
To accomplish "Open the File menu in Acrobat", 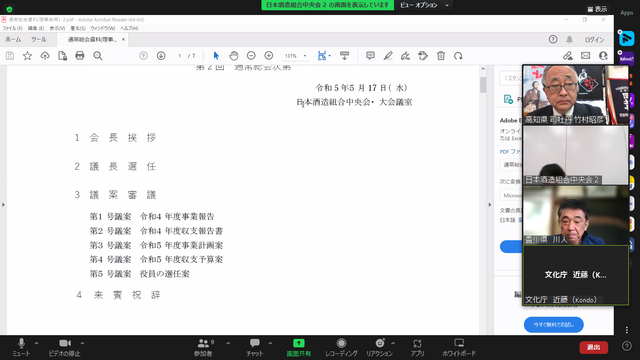I will coord(12,28).
